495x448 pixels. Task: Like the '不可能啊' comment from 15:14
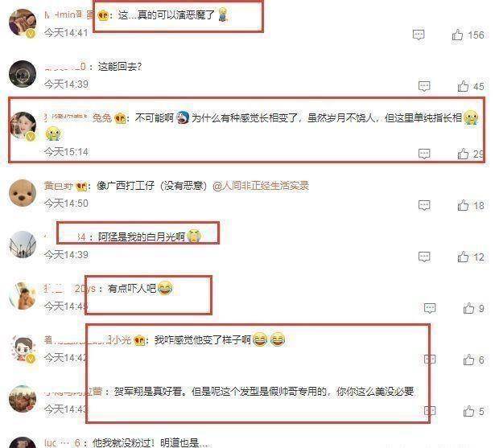pyautogui.click(x=463, y=154)
